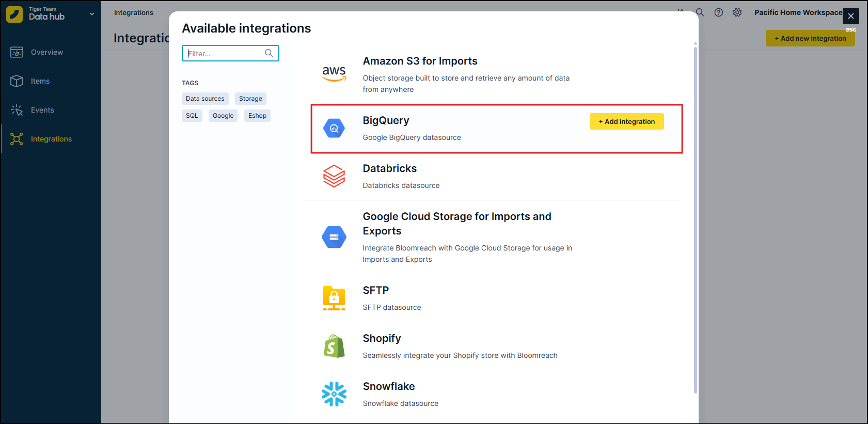Click the Items cube icon

17,81
